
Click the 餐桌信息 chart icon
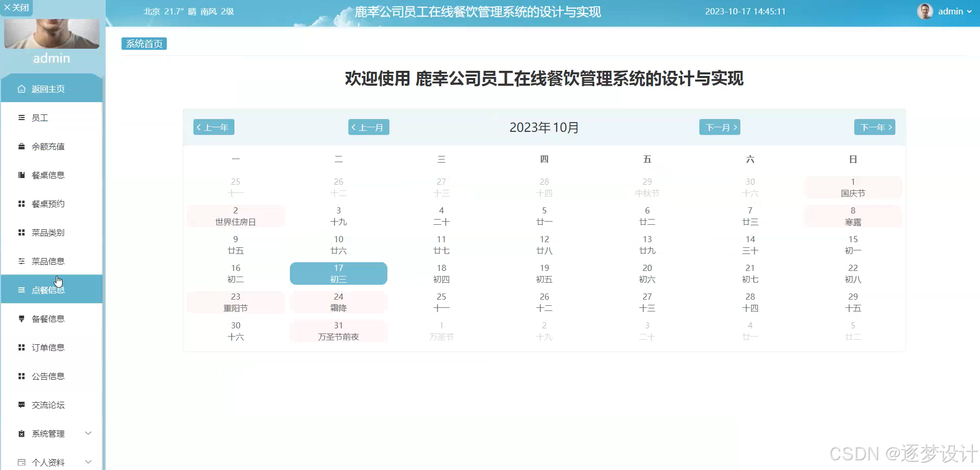[21, 175]
